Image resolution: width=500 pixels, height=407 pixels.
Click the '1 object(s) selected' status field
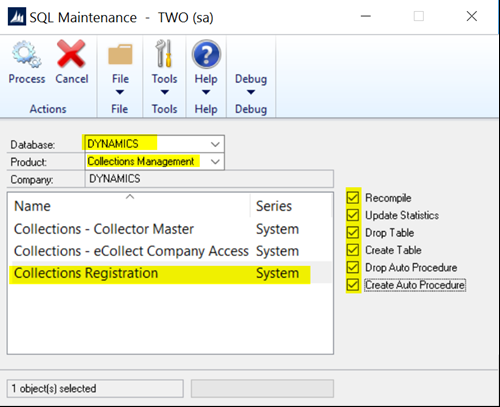pyautogui.click(x=95, y=388)
